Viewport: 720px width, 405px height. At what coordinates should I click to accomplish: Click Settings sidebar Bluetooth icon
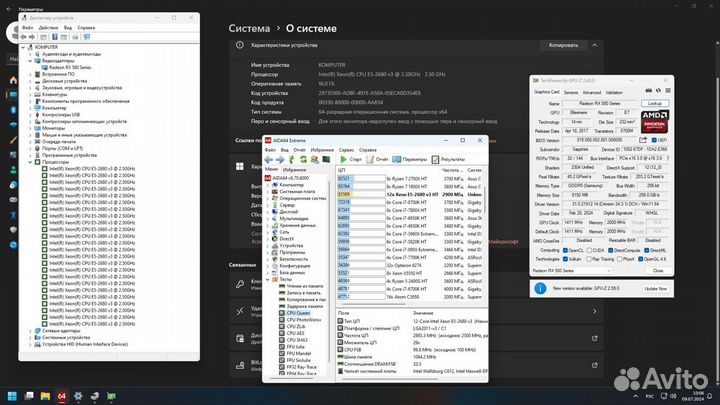[x=13, y=110]
